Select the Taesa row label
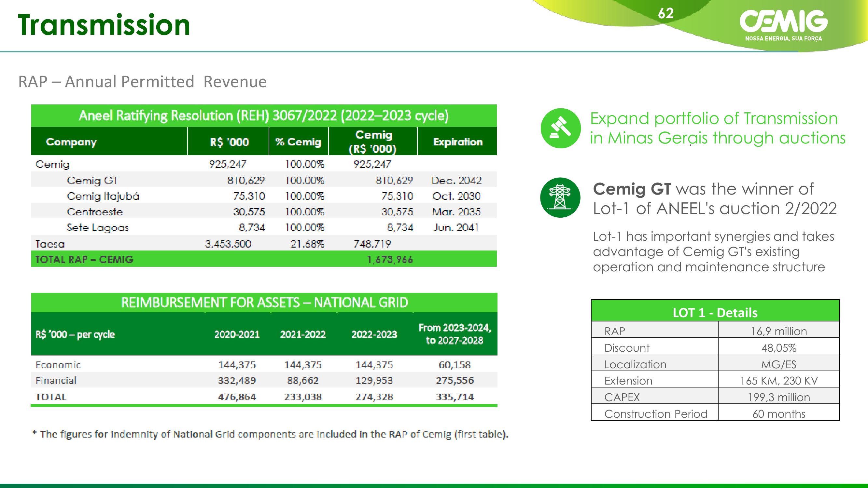 50,244
